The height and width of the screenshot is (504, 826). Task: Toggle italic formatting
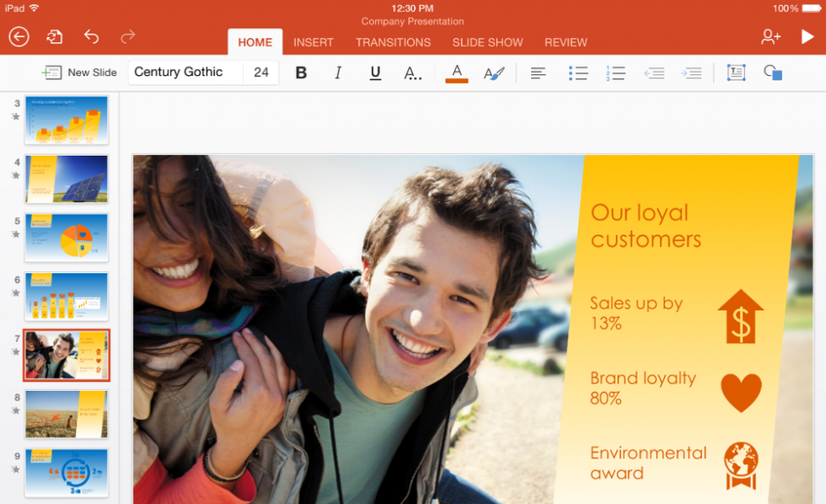338,73
